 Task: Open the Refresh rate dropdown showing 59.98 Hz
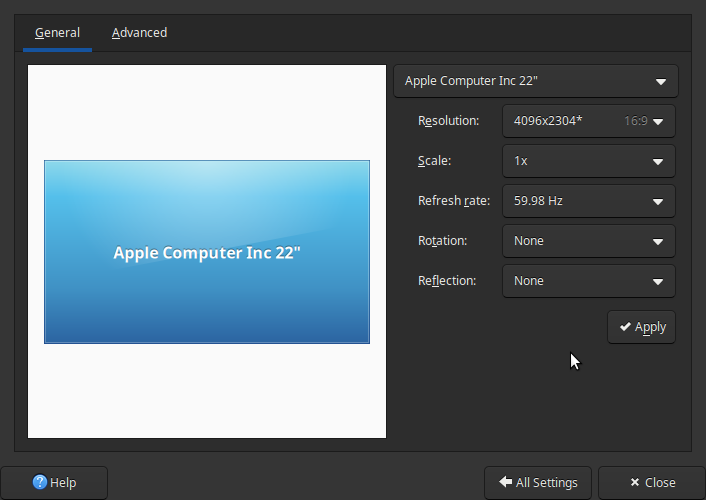[588, 201]
